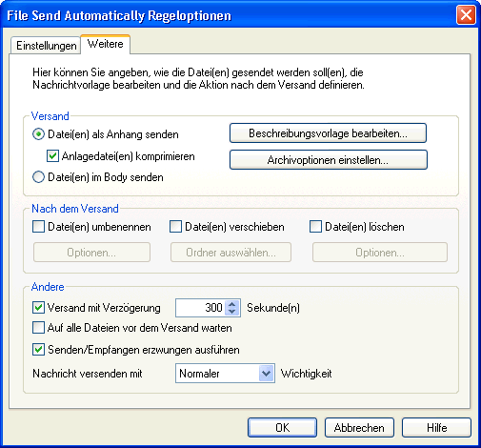Confirm the dialog with OK
481x448 pixels.
282,428
